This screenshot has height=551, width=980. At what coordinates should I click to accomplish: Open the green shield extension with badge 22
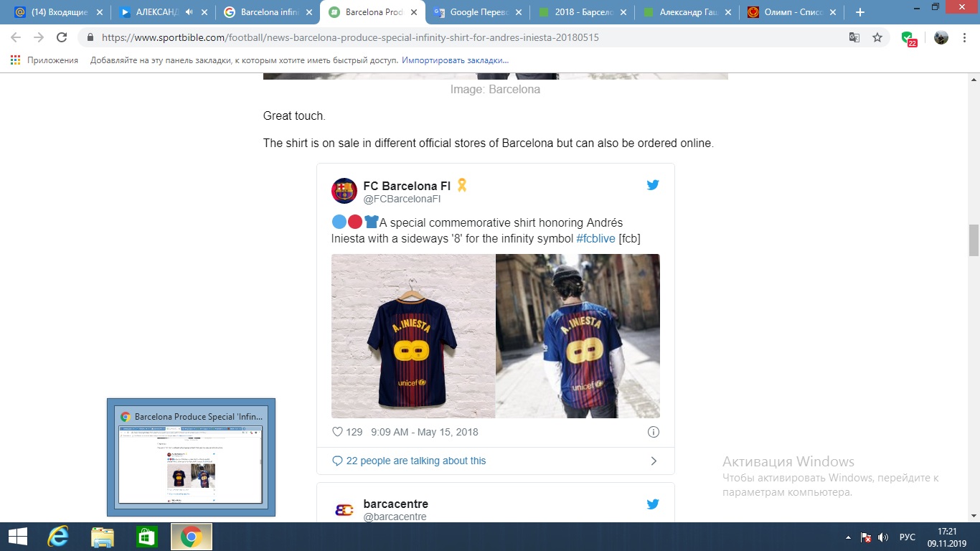(x=908, y=39)
